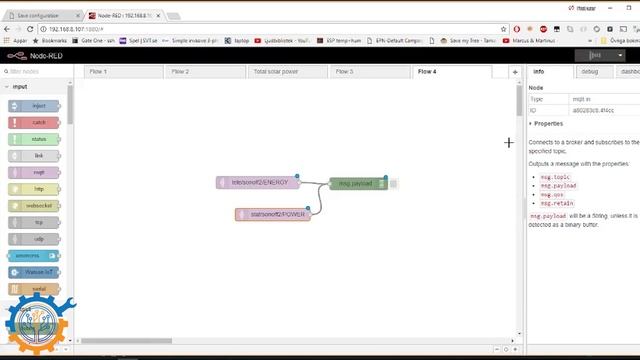Image resolution: width=640 pixels, height=360 pixels.
Task: Open the debug sidebar tab
Action: 594,71
